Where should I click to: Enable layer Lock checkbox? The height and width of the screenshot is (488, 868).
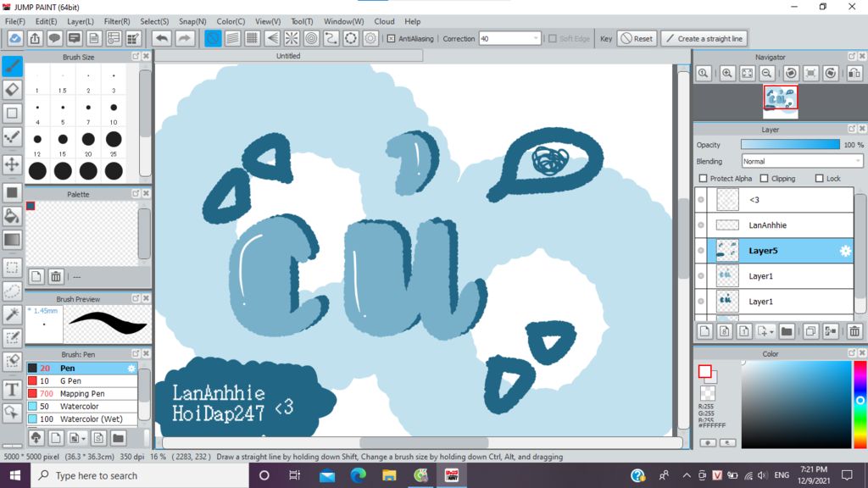(820, 178)
